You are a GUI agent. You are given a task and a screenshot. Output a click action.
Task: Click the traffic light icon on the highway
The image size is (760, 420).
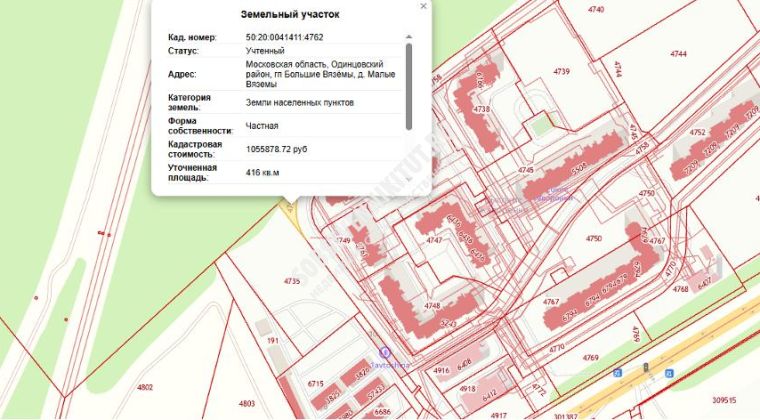646,368
